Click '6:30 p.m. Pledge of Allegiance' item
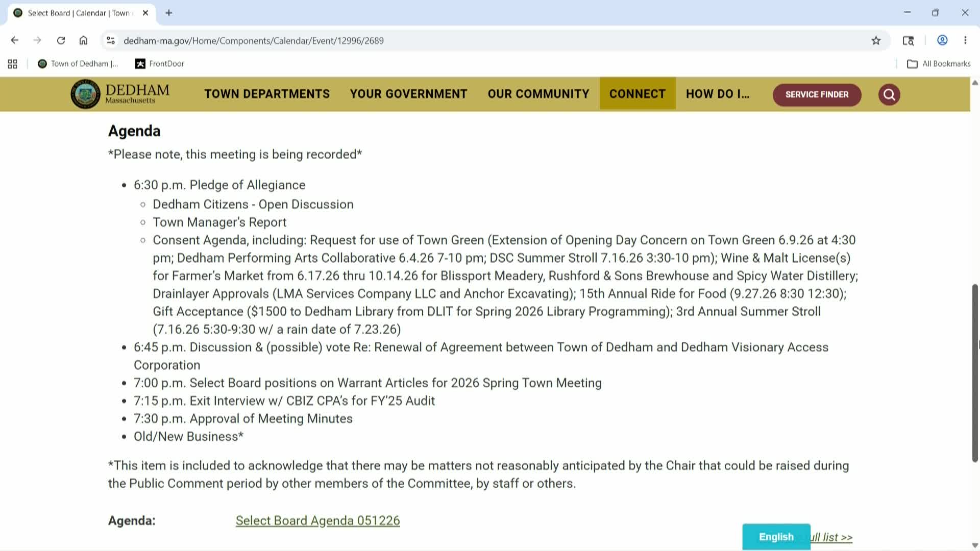Image resolution: width=980 pixels, height=551 pixels. point(219,185)
